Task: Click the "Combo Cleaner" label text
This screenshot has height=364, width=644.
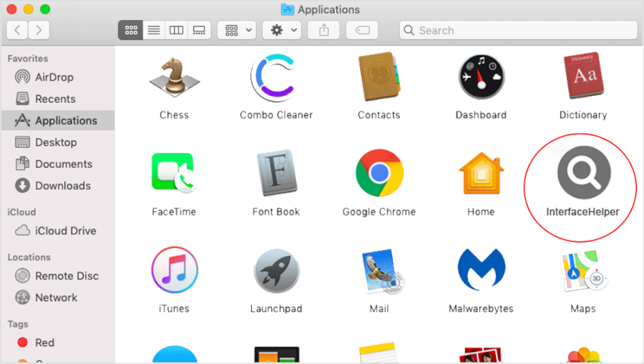Action: 276,115
